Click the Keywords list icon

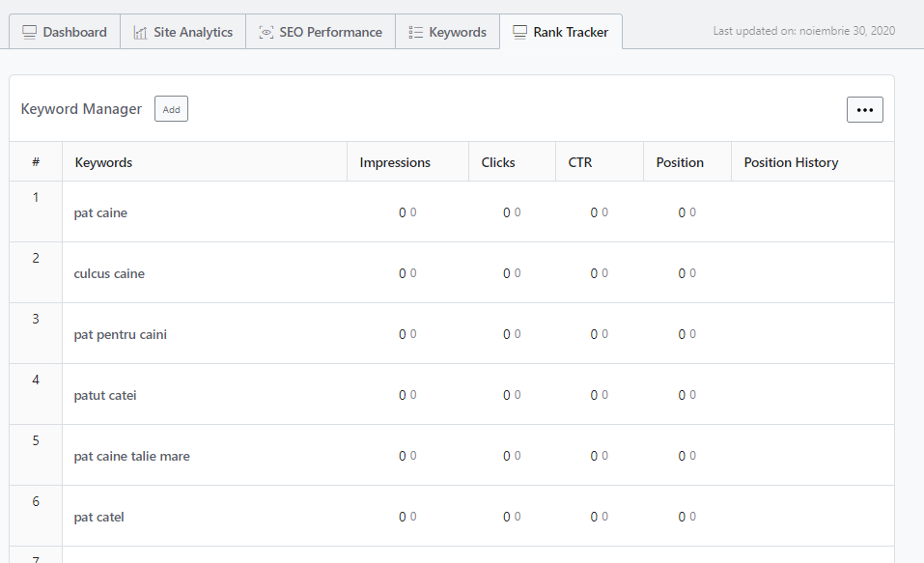point(415,32)
